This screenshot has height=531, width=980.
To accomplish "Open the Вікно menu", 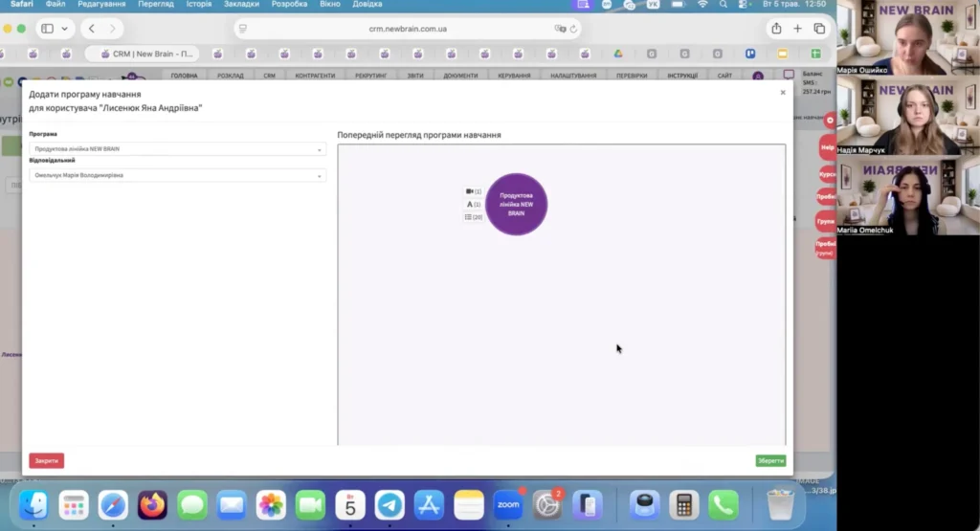I will (x=330, y=5).
